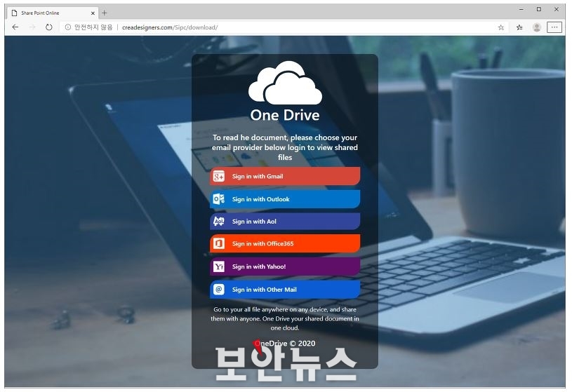This screenshot has width=572, height=392.
Task: Click Sign in with Office365 button
Action: click(x=285, y=243)
